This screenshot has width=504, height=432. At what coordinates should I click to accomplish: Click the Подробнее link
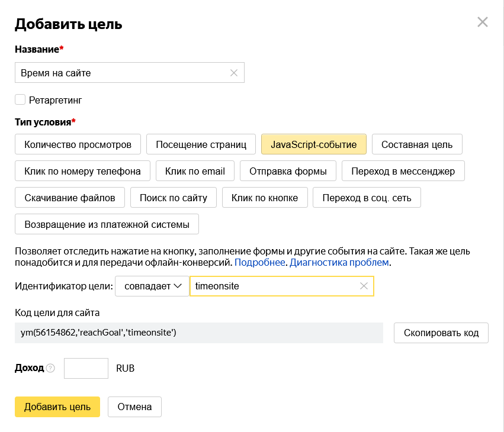(261, 262)
